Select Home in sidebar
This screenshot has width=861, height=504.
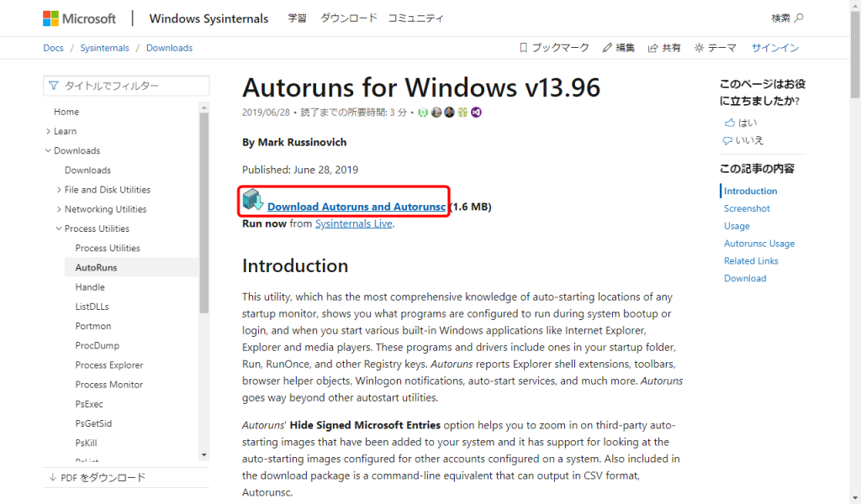coord(66,112)
